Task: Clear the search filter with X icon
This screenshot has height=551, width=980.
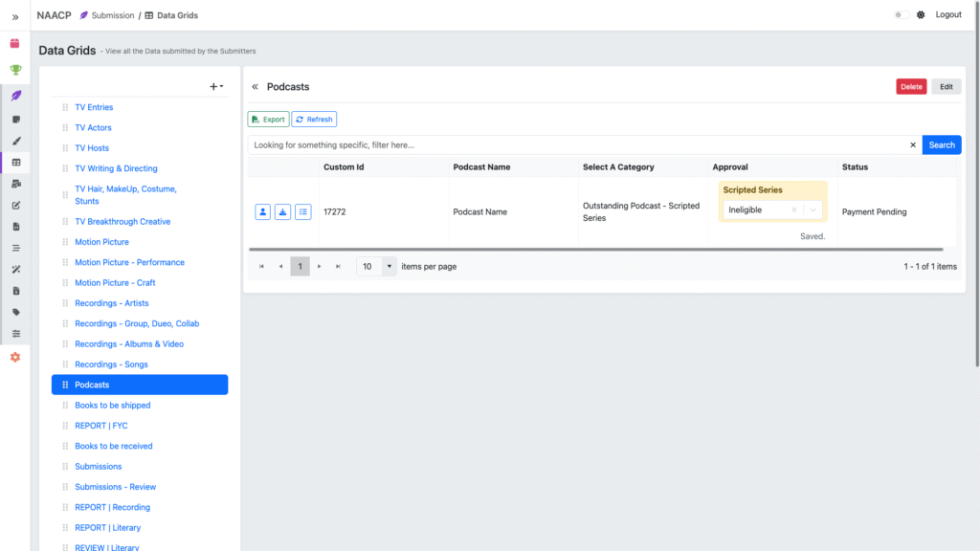Action: [912, 145]
